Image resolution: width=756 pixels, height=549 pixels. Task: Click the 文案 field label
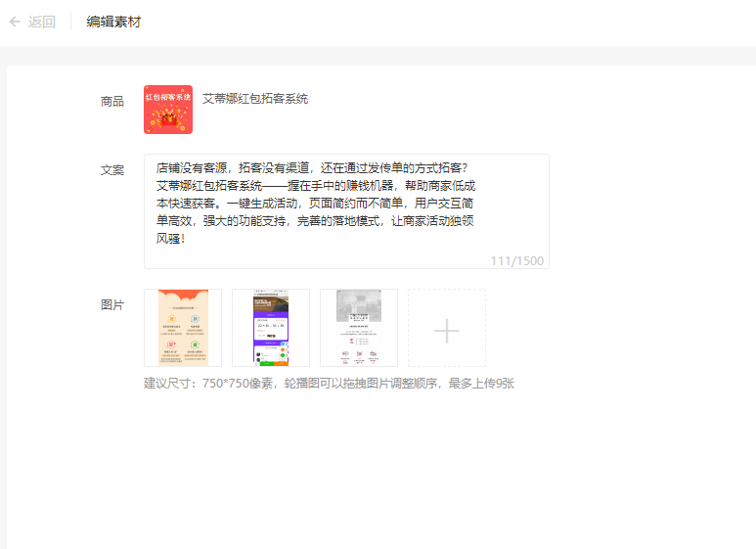(x=112, y=170)
